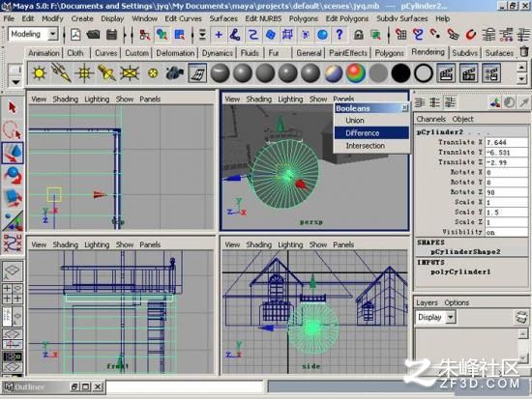Click the lock selection icon
The width and height of the screenshot is (532, 399).
[x=358, y=34]
